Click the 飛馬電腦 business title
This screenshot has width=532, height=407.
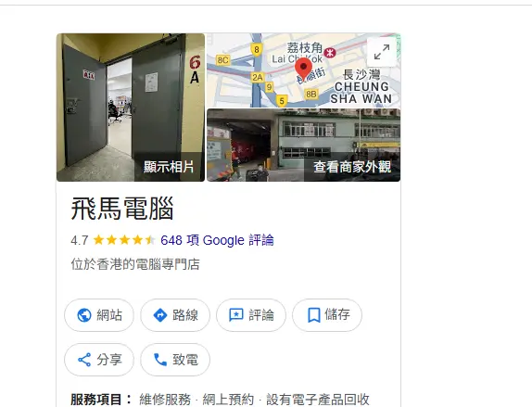point(122,209)
